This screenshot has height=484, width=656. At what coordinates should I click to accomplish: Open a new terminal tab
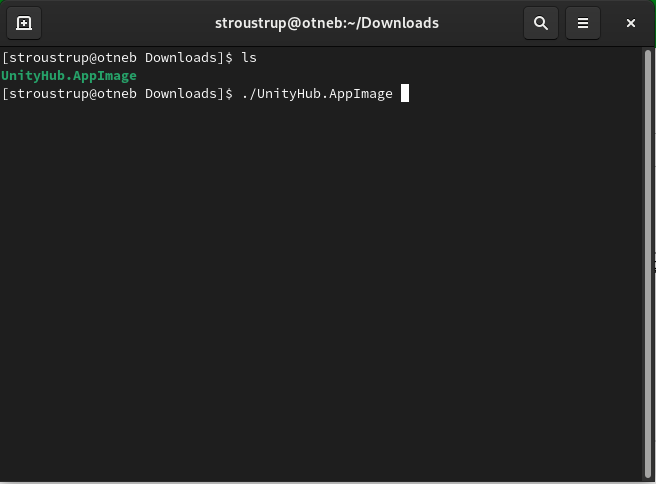click(24, 23)
